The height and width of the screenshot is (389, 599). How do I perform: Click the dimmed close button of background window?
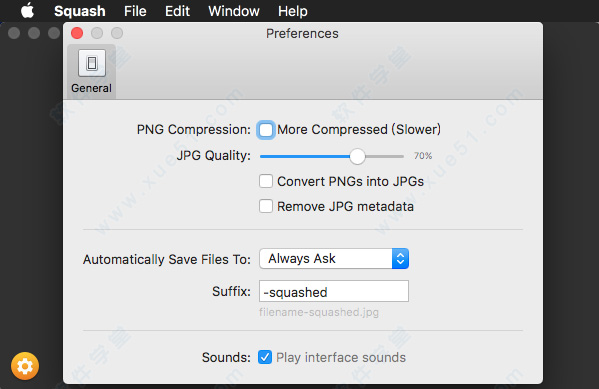[x=14, y=33]
